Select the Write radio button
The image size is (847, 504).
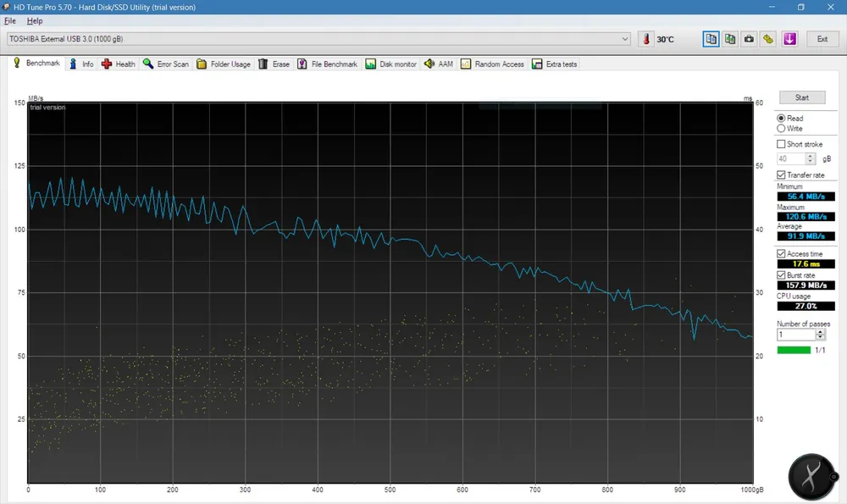point(781,129)
